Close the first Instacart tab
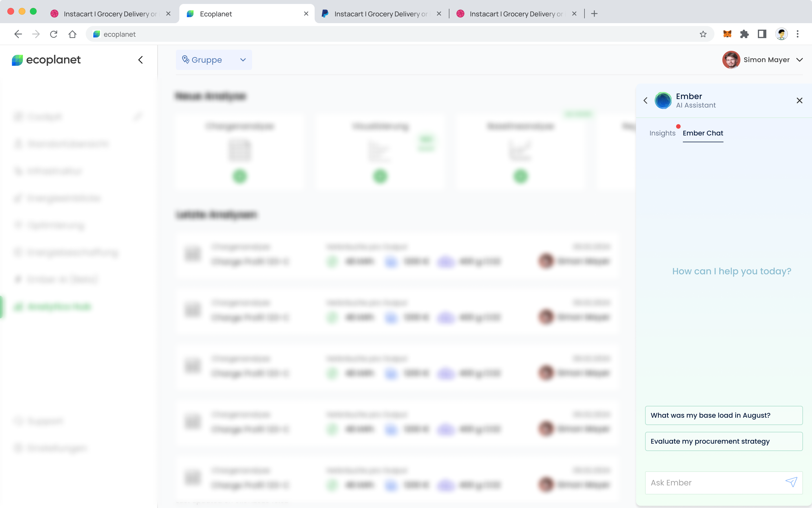This screenshot has width=812, height=508. pyautogui.click(x=168, y=14)
